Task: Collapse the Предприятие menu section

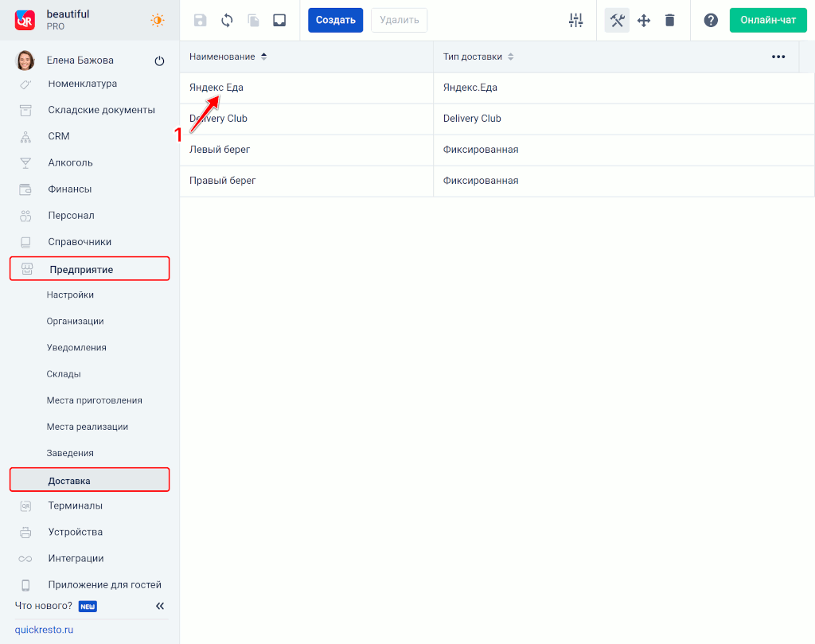Action: coord(89,269)
